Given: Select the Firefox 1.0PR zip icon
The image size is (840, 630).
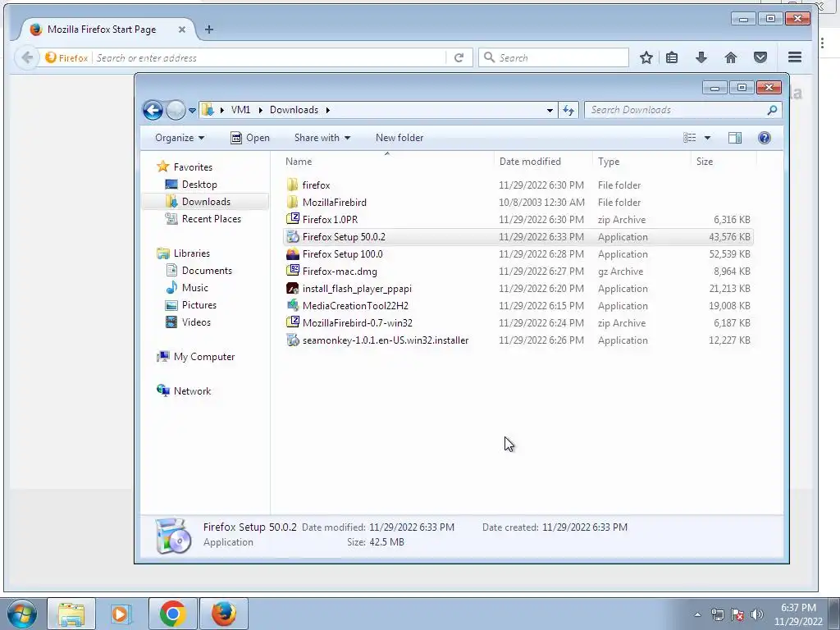Looking at the screenshot, I should point(293,219).
